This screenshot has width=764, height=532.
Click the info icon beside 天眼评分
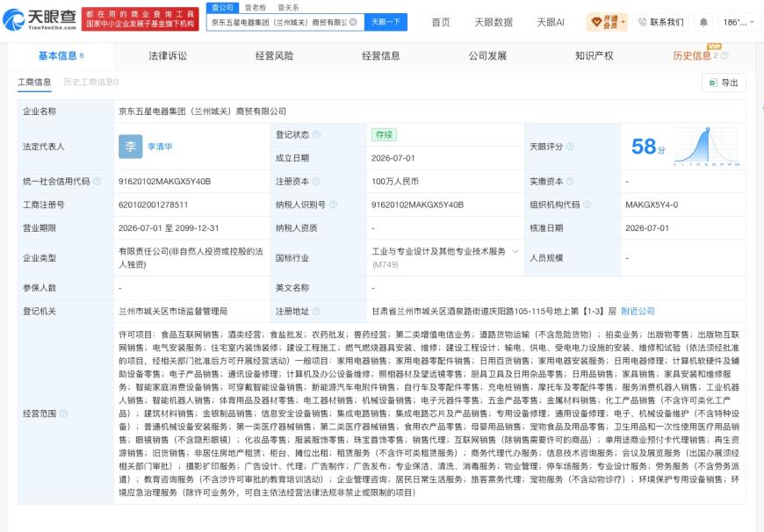[571, 146]
